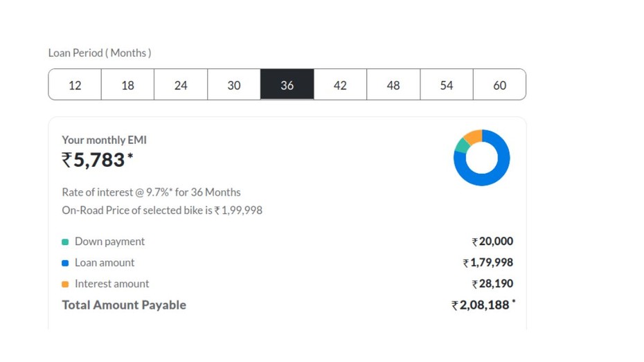
Task: Click the selected 36 months option
Action: point(287,85)
